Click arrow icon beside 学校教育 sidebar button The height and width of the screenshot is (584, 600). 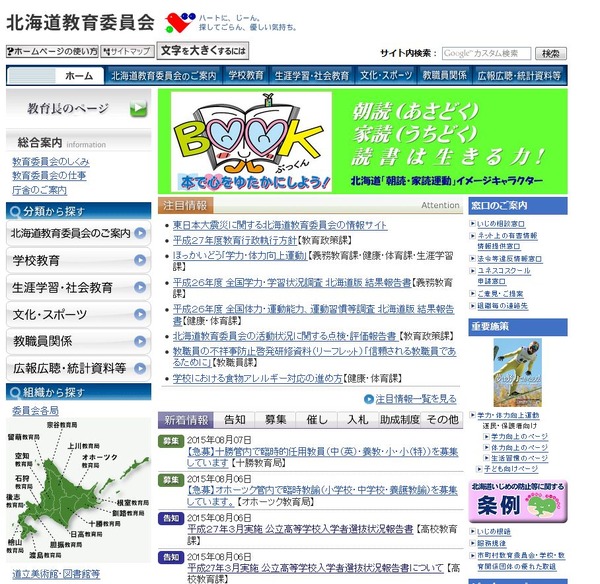pos(140,260)
